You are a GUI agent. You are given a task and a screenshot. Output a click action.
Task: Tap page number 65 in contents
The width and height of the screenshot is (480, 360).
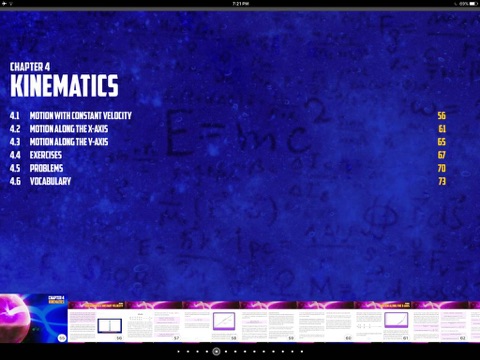coord(441,142)
